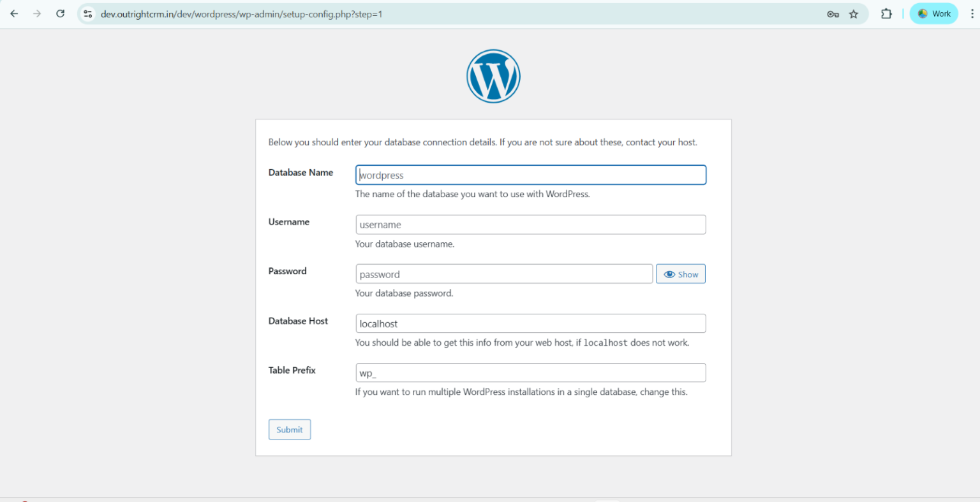980x502 pixels.
Task: Click the Password label
Action: pos(288,271)
